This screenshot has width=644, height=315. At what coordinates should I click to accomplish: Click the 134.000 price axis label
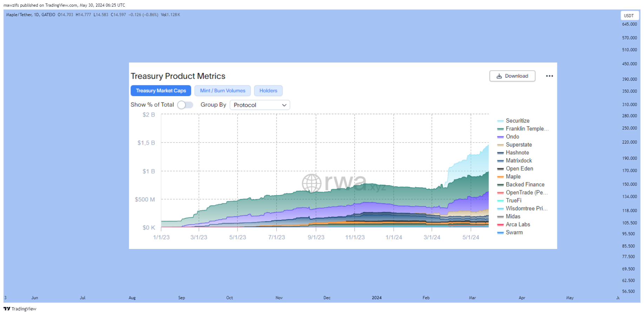629,197
